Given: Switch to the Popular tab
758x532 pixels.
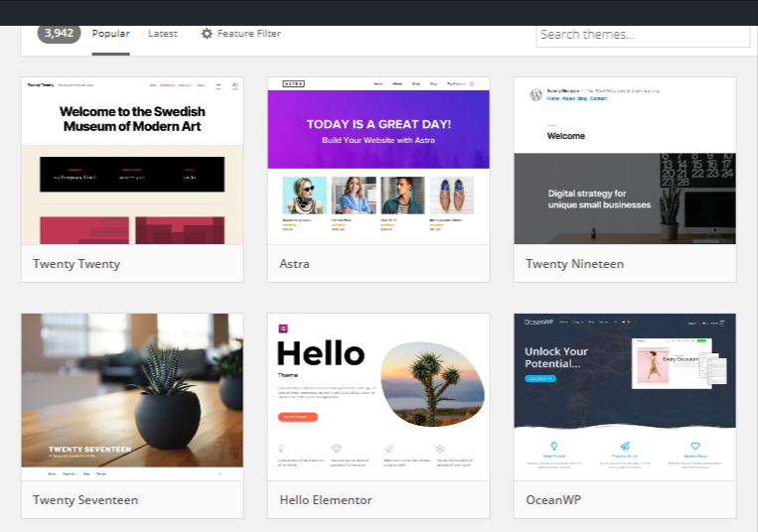Looking at the screenshot, I should [x=110, y=34].
